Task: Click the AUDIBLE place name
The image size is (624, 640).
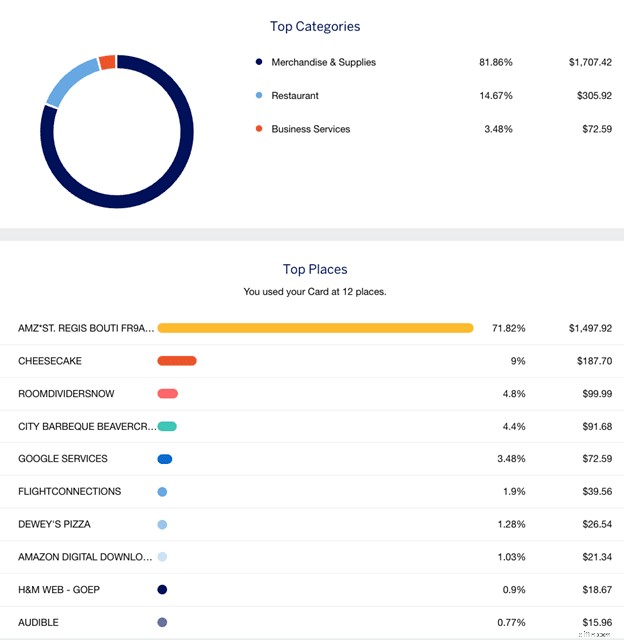Action: tap(38, 622)
